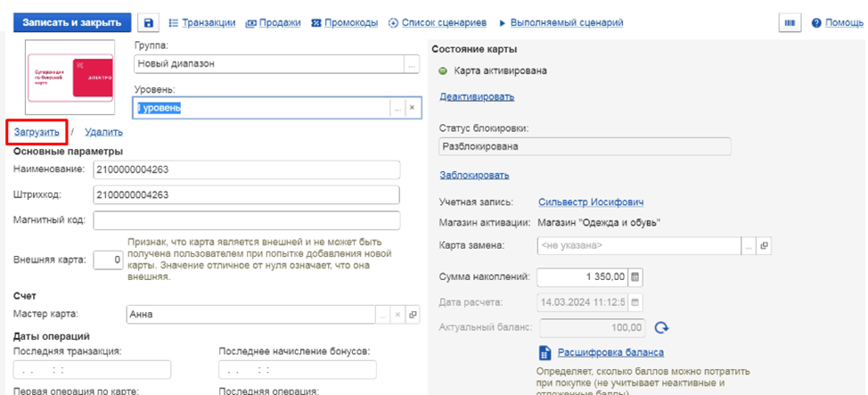Click the text Магазин "Одежда и обувь"
The width and height of the screenshot is (868, 395).
coord(600,223)
